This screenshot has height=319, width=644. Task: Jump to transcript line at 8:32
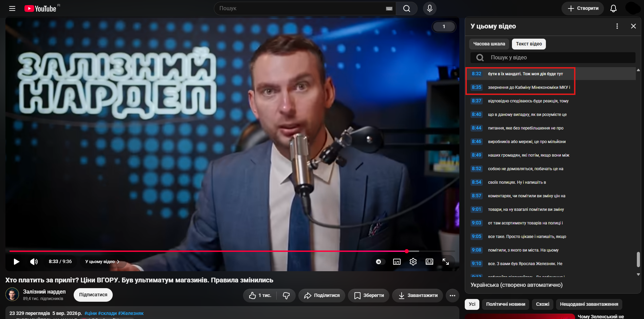(551, 74)
